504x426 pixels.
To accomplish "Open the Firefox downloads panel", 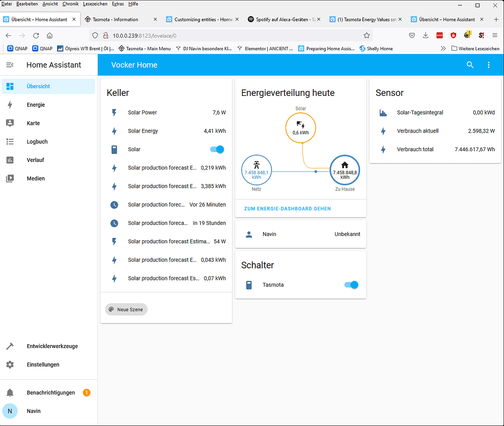I will click(426, 35).
